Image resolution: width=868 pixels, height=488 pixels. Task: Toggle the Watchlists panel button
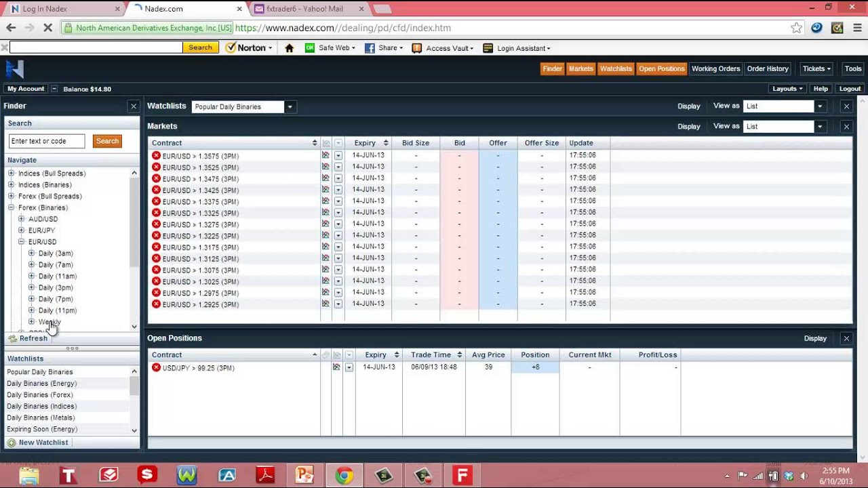pyautogui.click(x=616, y=68)
